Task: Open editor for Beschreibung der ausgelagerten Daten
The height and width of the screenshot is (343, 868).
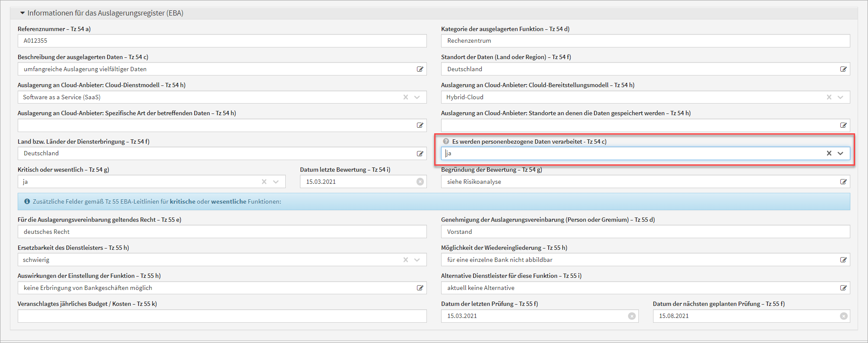Action: [420, 69]
